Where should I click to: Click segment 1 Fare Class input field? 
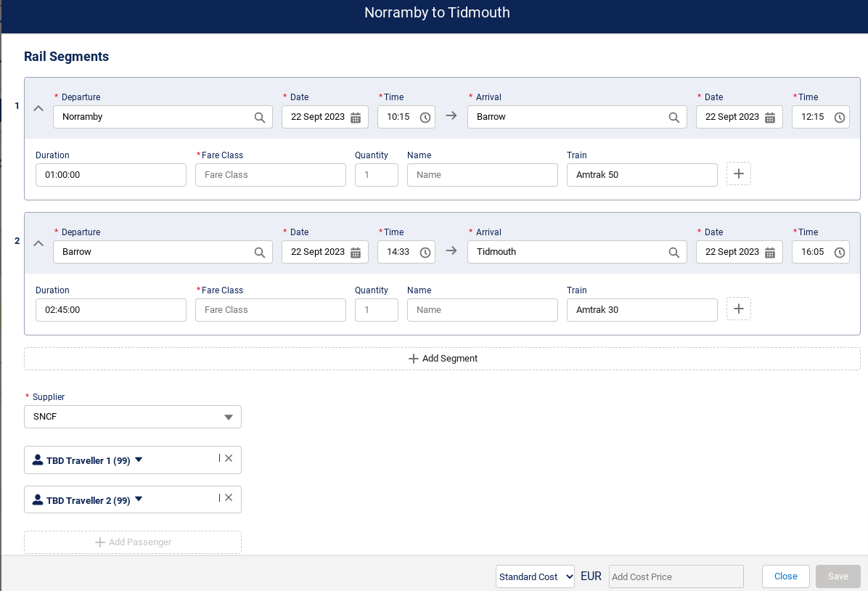270,175
